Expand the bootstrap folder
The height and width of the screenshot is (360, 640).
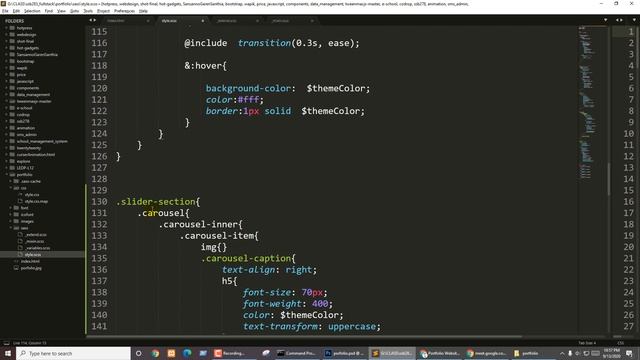pyautogui.click(x=7, y=61)
